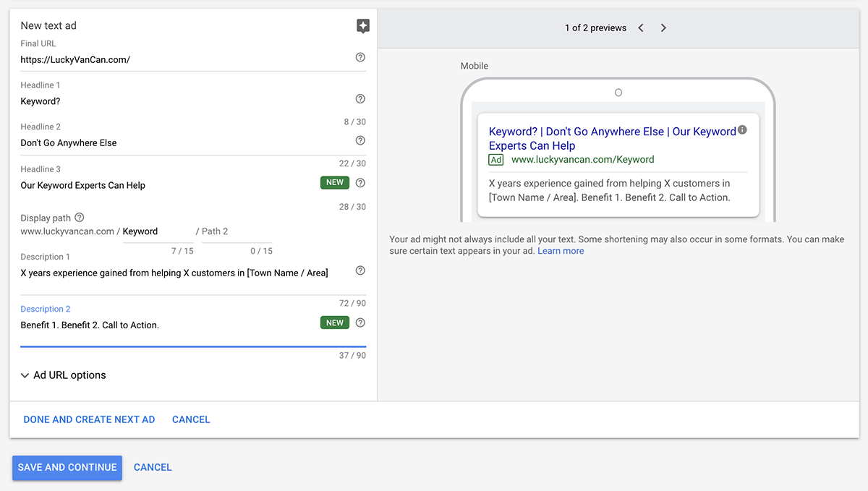Open help for Description 1 field

click(x=360, y=270)
